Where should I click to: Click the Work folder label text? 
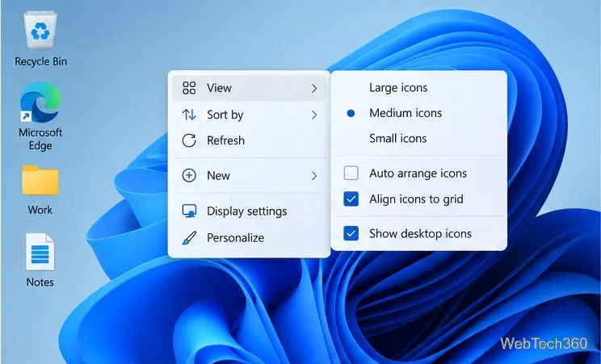tap(40, 210)
